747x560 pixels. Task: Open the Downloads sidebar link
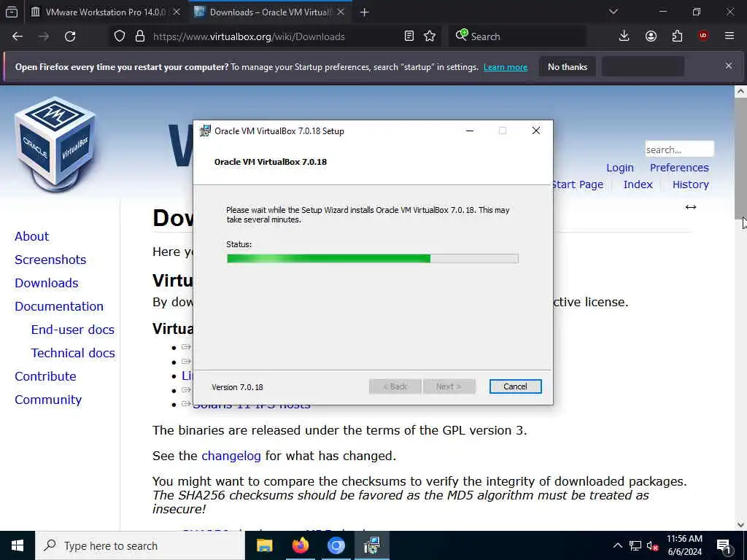click(46, 283)
